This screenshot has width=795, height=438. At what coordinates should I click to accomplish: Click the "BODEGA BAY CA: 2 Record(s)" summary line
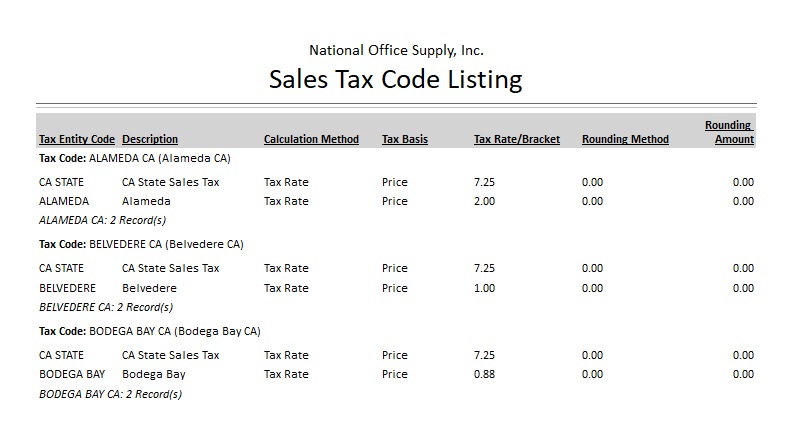click(x=110, y=394)
